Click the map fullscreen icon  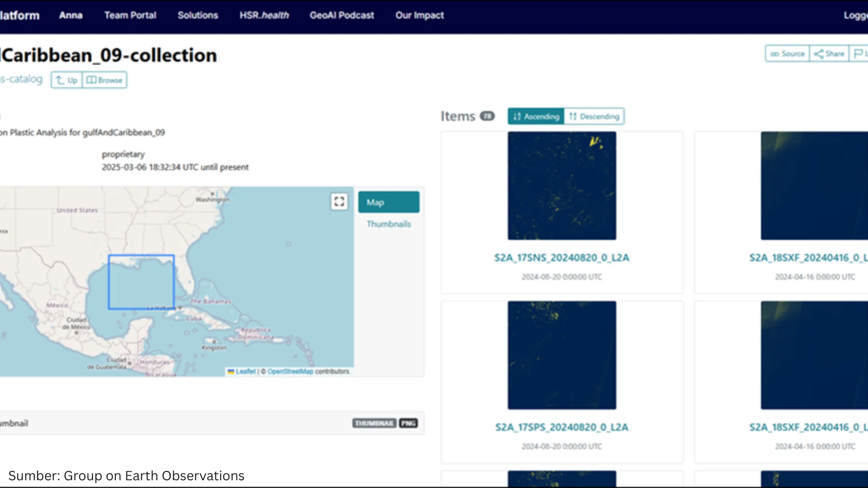339,201
